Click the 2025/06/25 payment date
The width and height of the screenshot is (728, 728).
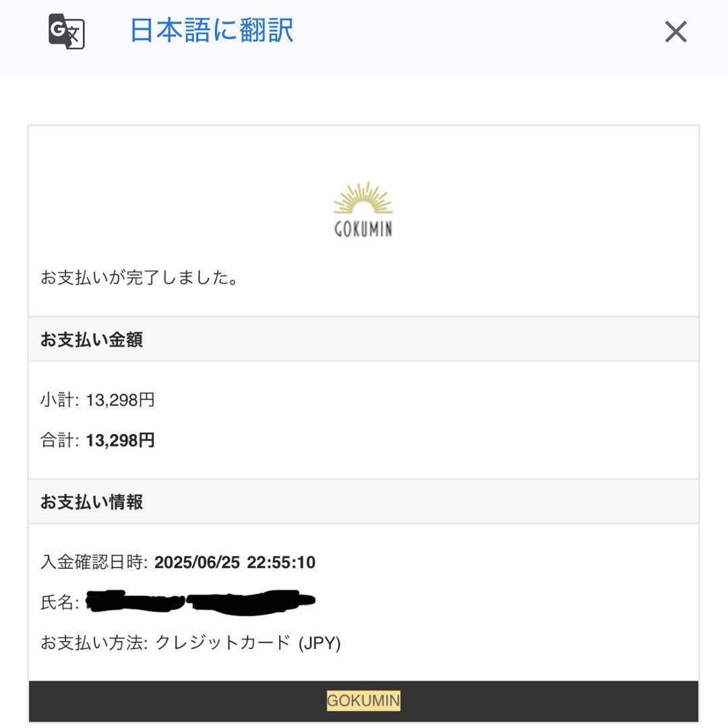(x=197, y=562)
